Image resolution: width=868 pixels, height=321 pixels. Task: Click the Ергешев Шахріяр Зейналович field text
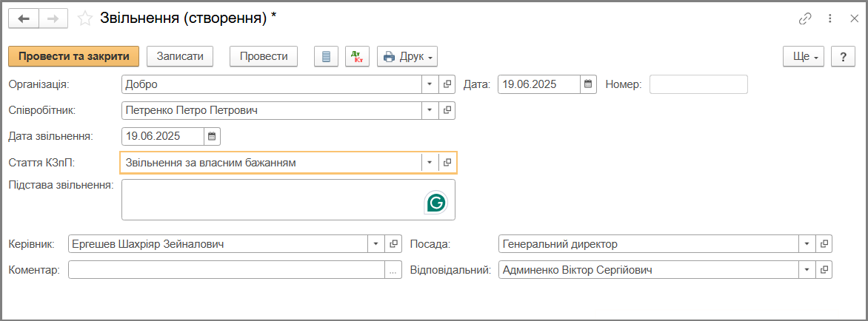tap(148, 243)
